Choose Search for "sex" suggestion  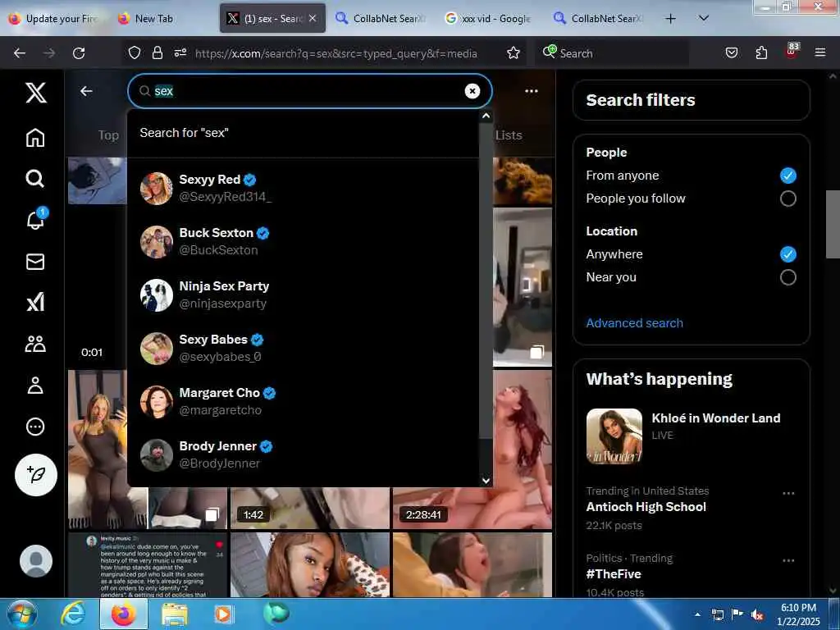point(304,133)
